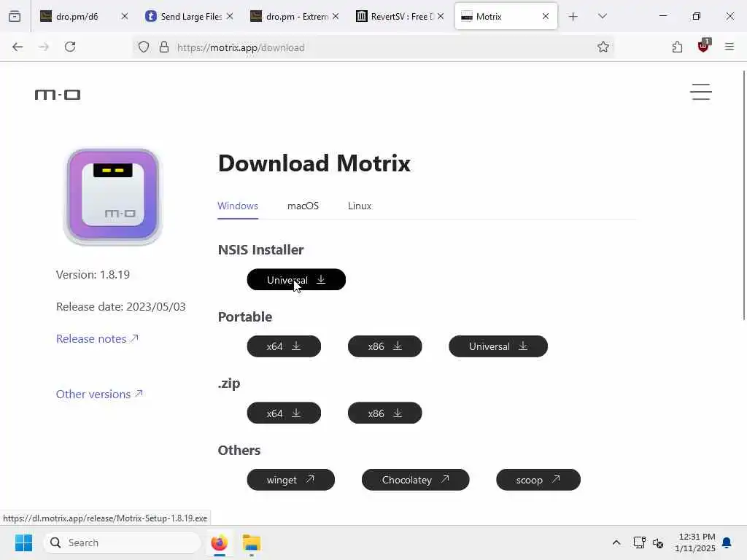Close the RevertSV tab
The width and height of the screenshot is (747, 560).
tap(441, 16)
